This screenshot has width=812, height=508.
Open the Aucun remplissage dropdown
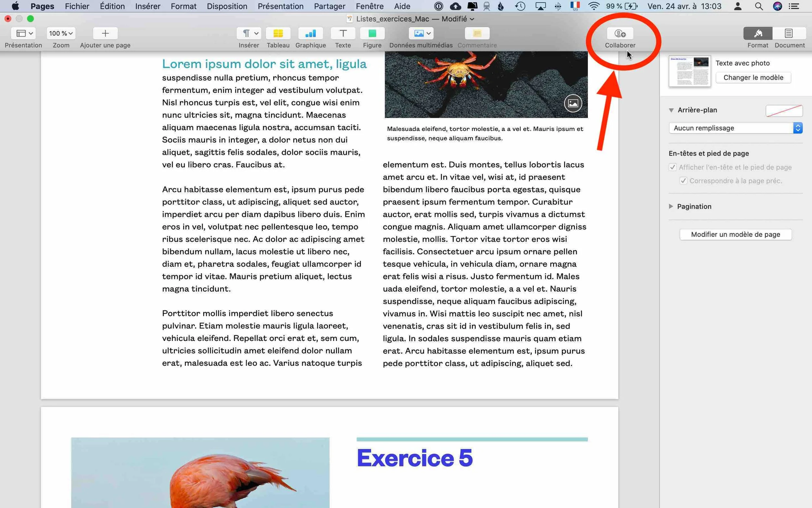point(735,128)
